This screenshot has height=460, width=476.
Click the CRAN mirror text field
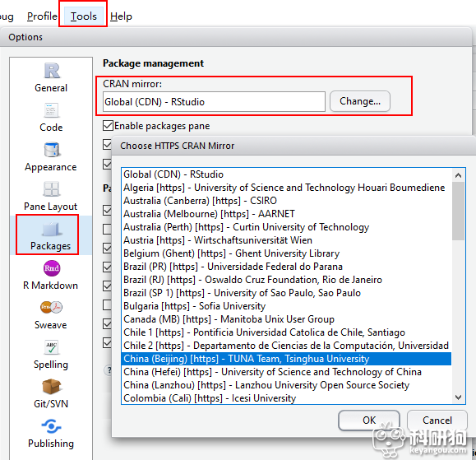[x=214, y=102]
